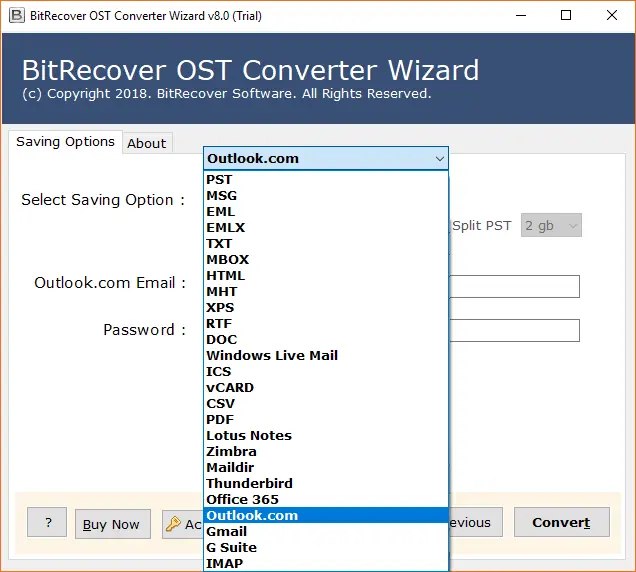Pick MBOX as saving format
The height and width of the screenshot is (572, 636).
pyautogui.click(x=326, y=260)
